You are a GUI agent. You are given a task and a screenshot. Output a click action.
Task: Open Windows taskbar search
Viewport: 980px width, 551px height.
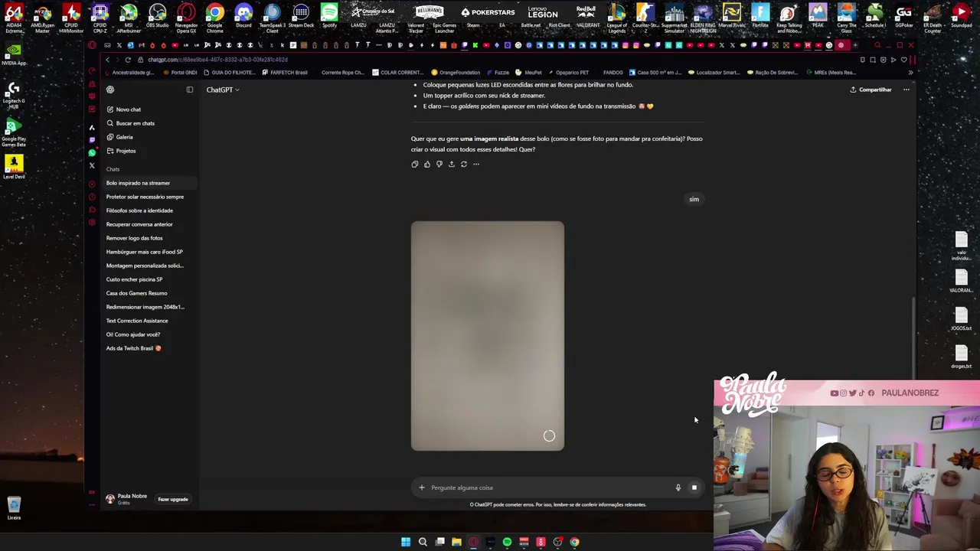[423, 542]
